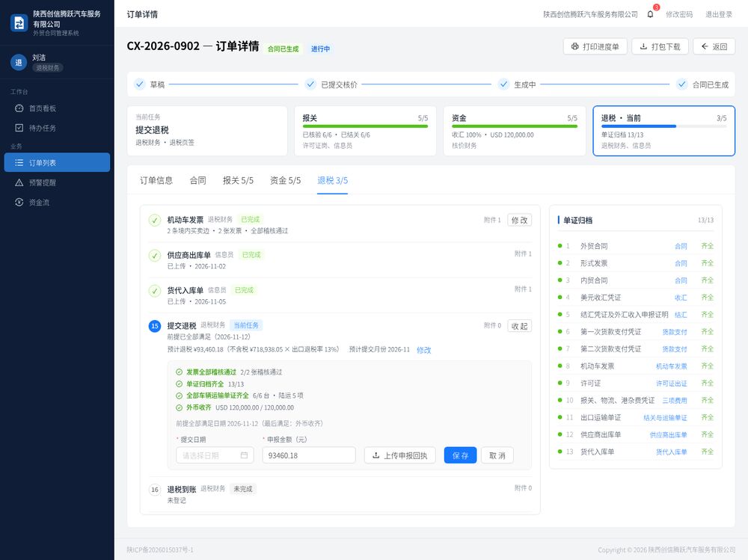Click the 预警提醒 warning icon
Viewport: 748px width, 560px height.
tap(19, 182)
